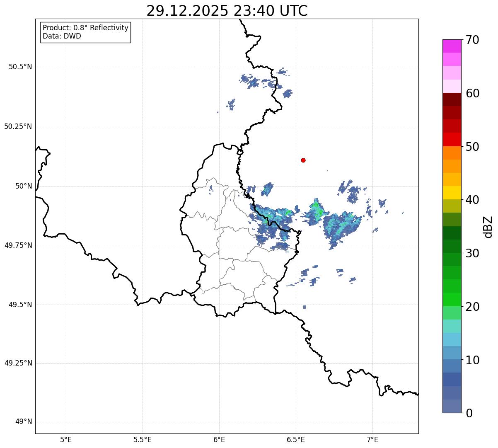
Task: Click the bright green colorbar swatch just above 20
Action: tap(452, 300)
